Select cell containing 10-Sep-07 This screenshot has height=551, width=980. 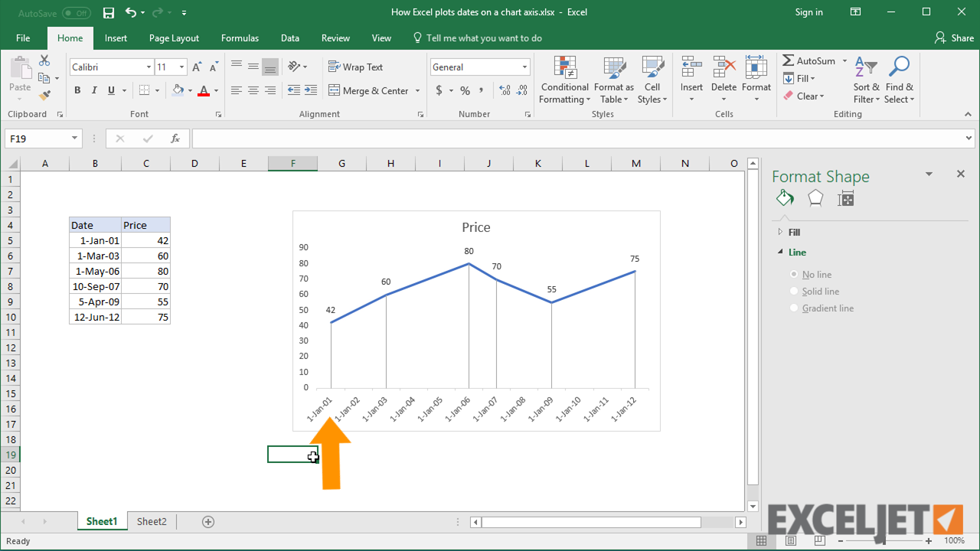tap(95, 286)
